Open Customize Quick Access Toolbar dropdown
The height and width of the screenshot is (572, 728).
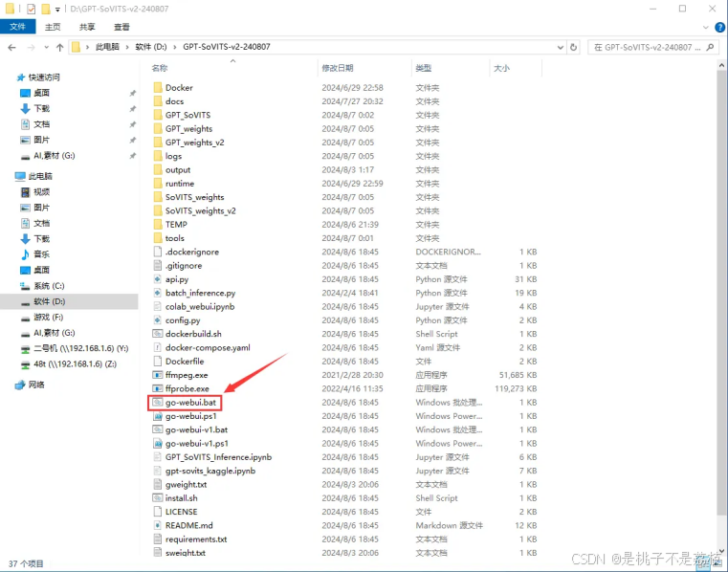click(57, 9)
